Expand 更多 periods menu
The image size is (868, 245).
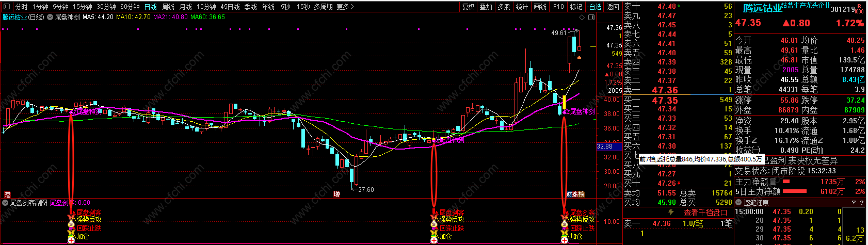coord(345,7)
